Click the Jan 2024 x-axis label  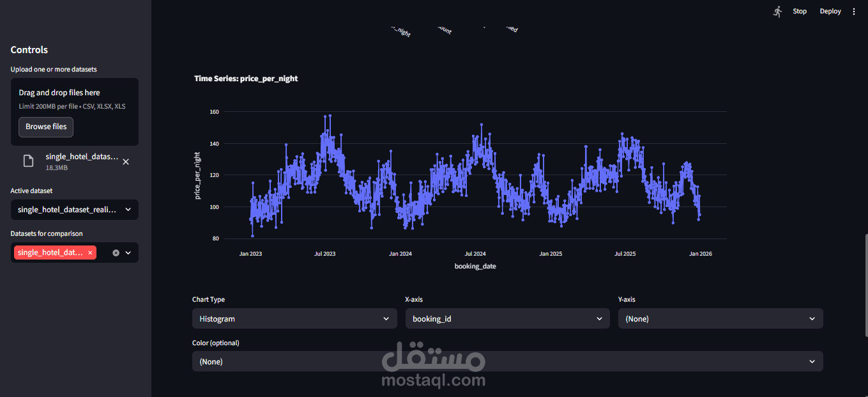(x=400, y=254)
